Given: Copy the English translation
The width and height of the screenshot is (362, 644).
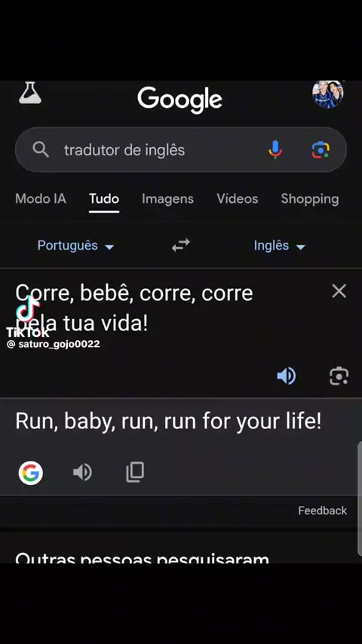Looking at the screenshot, I should coord(135,472).
